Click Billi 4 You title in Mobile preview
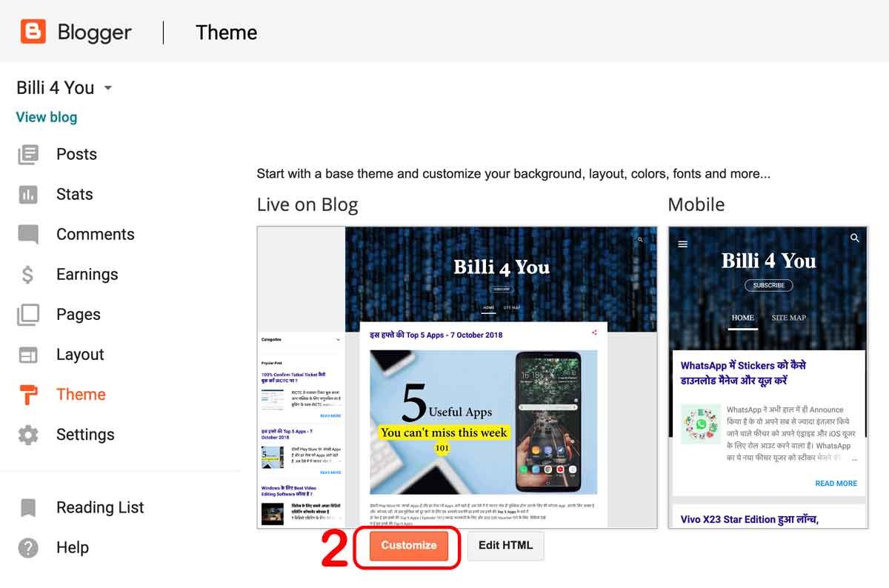889x588 pixels. point(768,261)
